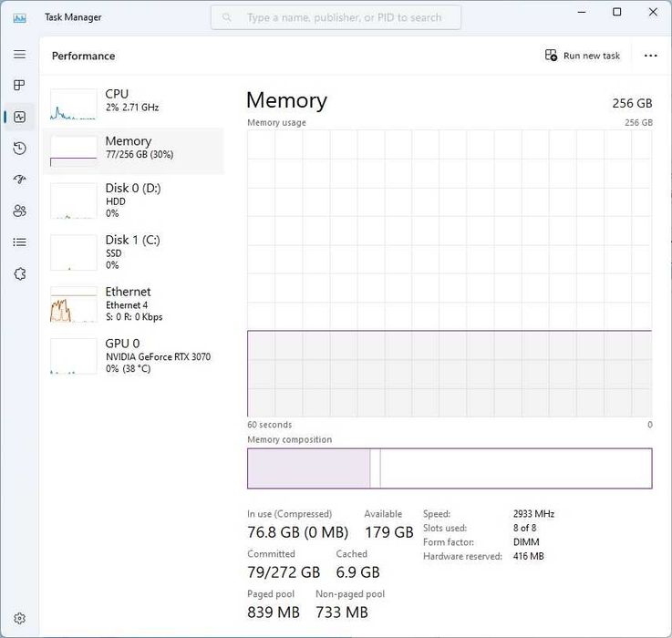Click the Memory composition label
Image resolution: width=672 pixels, height=638 pixels.
(290, 439)
